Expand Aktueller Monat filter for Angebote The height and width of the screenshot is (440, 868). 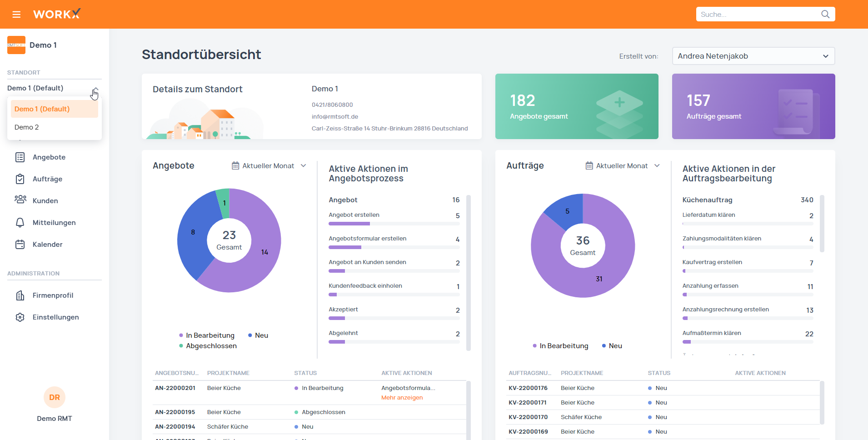(x=269, y=166)
